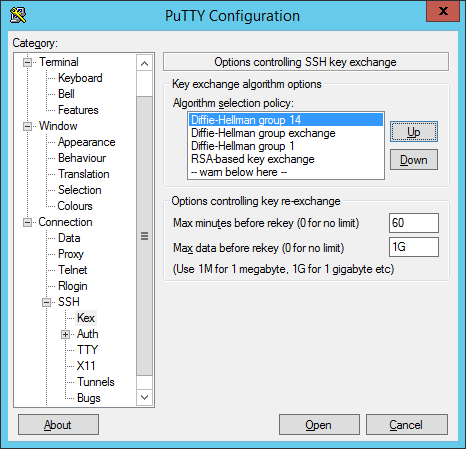Click the Max minutes before rekey field
The height and width of the screenshot is (449, 466).
414,223
